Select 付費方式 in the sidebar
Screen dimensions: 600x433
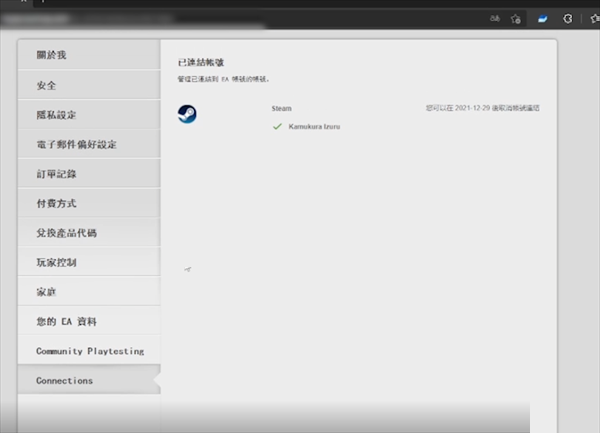pos(88,203)
